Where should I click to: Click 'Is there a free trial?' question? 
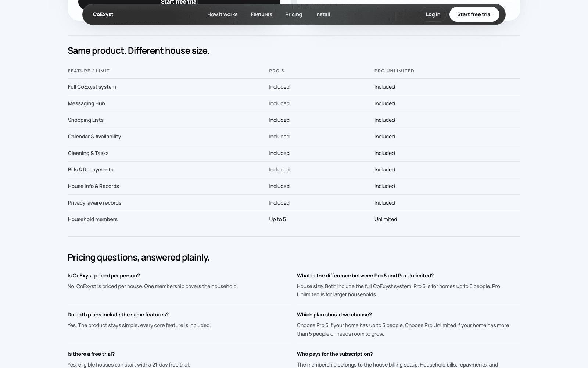tap(91, 354)
